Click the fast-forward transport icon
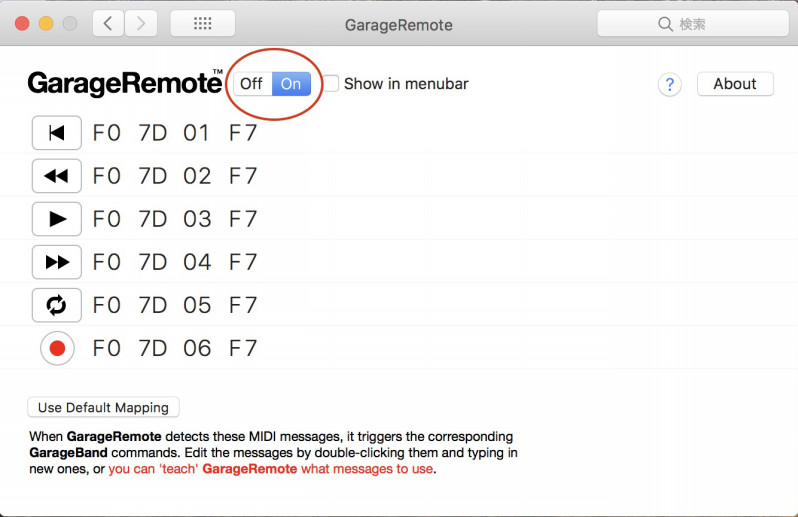 pos(56,262)
